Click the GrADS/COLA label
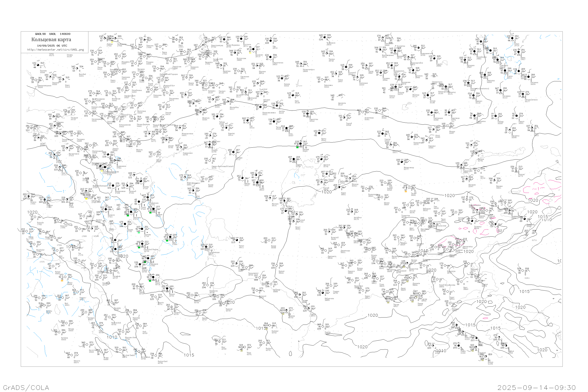This screenshot has width=588, height=392. tap(26, 387)
